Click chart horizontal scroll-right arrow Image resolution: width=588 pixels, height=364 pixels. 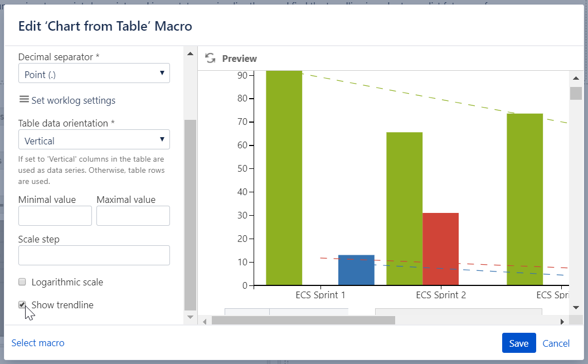[562, 321]
